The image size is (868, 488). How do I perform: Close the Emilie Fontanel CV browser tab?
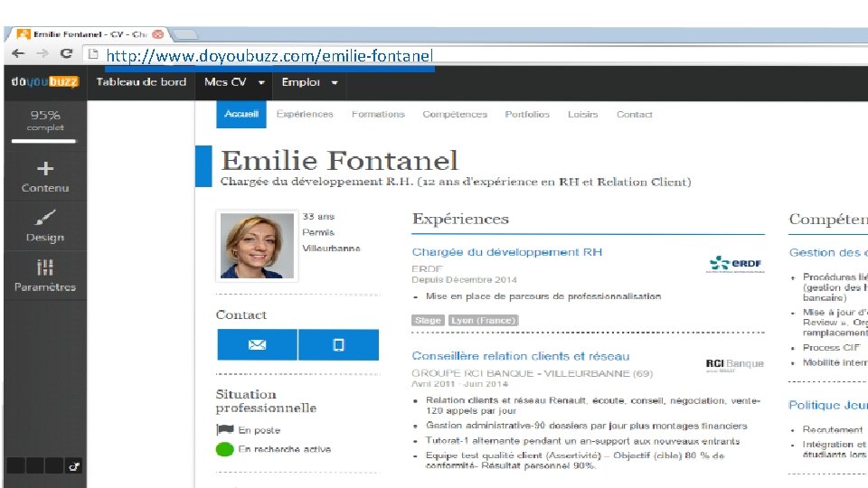pos(157,34)
